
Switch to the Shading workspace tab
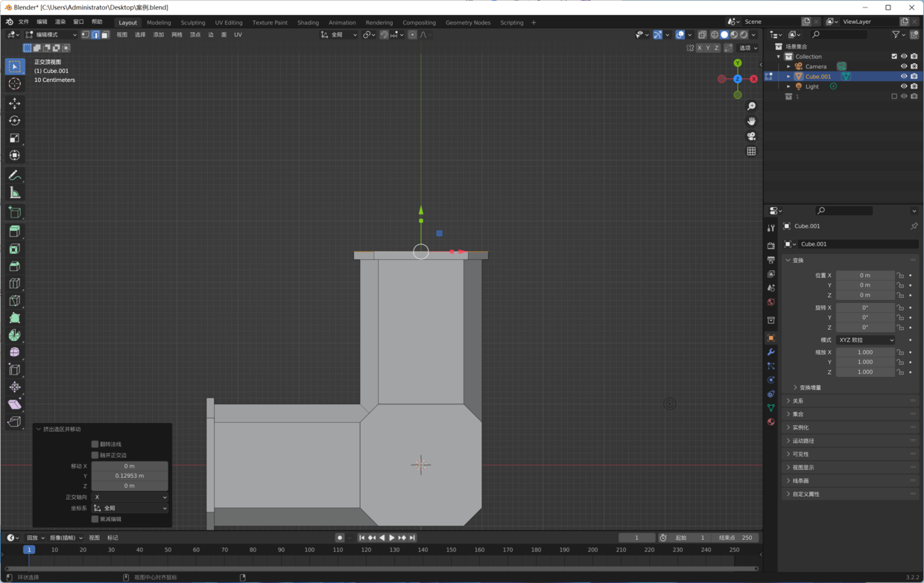(308, 22)
